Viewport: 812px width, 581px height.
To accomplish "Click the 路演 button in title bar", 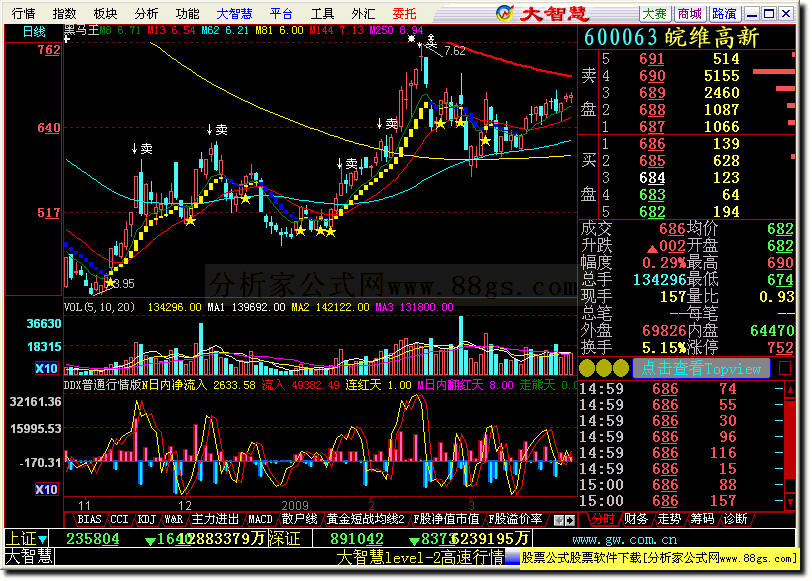I will click(x=724, y=13).
